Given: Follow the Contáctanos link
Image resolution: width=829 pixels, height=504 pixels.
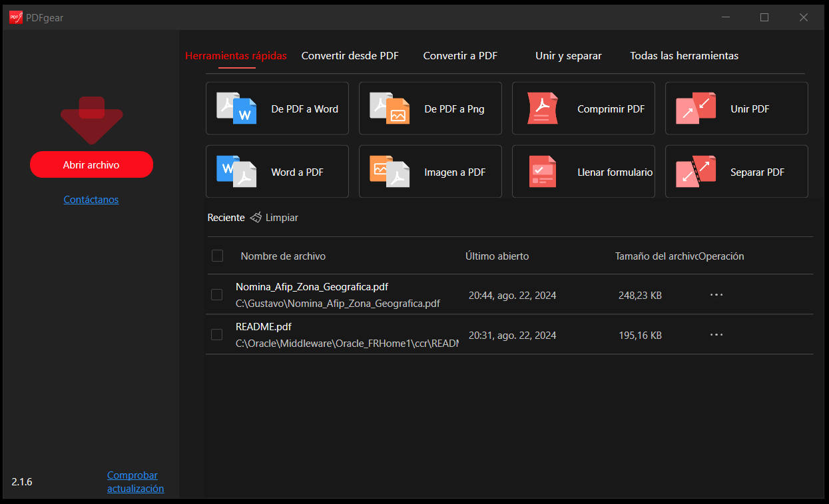Looking at the screenshot, I should click(91, 199).
